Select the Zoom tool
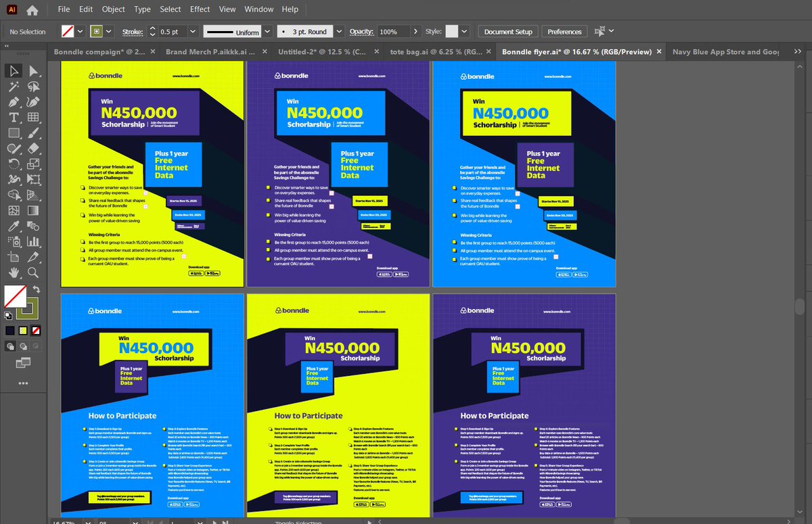This screenshot has width=812, height=524. coord(32,273)
